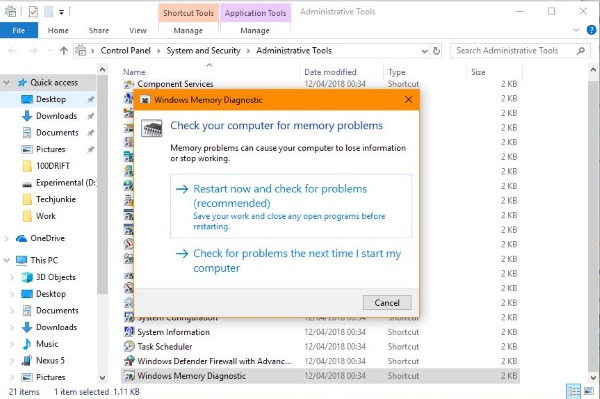Collapse the This PC tree node
This screenshot has width=600, height=399.
click(7, 260)
